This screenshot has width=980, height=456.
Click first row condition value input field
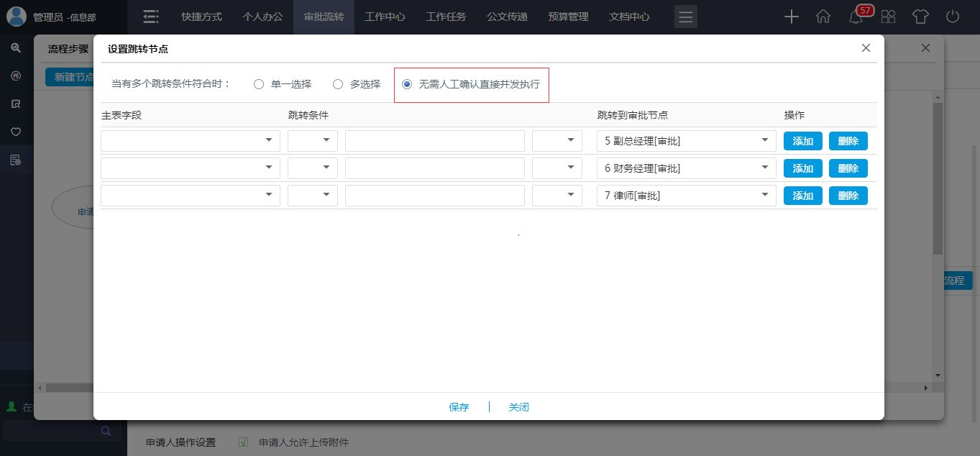(434, 141)
